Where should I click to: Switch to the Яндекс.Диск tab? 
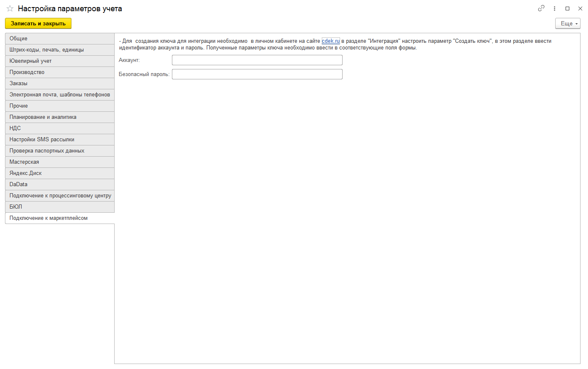click(60, 173)
